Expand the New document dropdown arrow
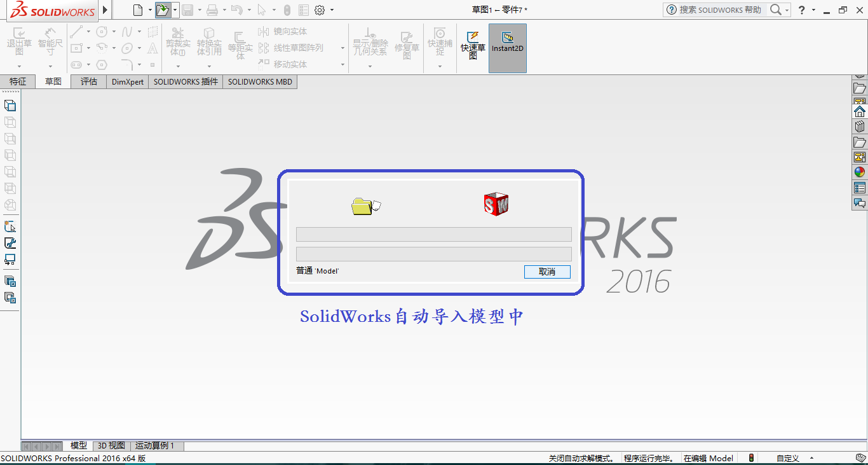Viewport: 868px width, 465px height. pyautogui.click(x=151, y=10)
